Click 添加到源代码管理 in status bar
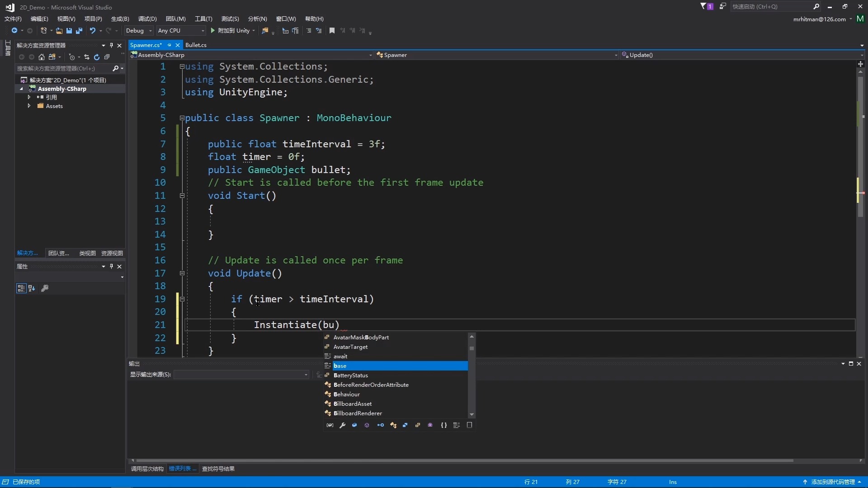This screenshot has height=488, width=868. click(x=833, y=482)
